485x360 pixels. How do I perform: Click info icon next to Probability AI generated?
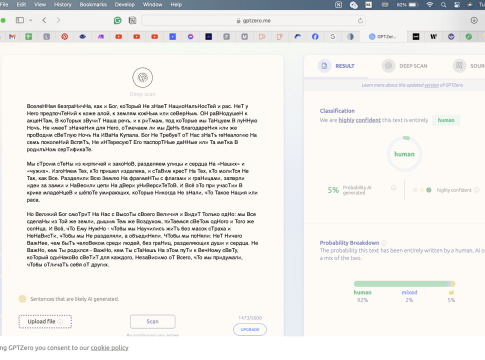394,188
